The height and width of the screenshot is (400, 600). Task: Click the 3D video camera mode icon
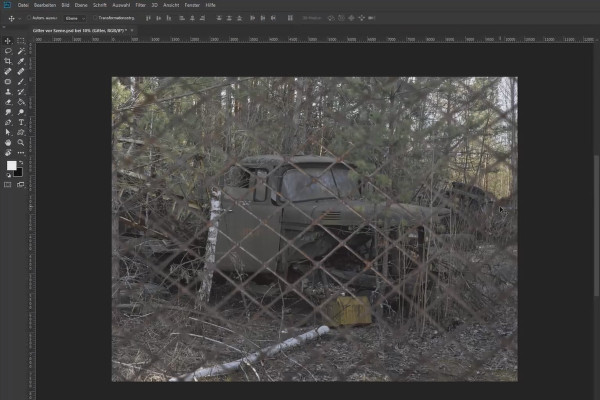tap(372, 18)
